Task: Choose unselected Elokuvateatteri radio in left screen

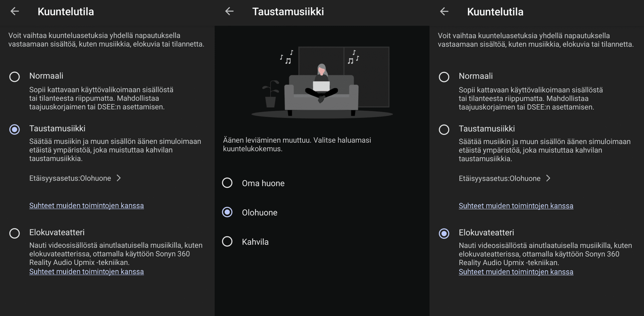Action: (x=14, y=233)
